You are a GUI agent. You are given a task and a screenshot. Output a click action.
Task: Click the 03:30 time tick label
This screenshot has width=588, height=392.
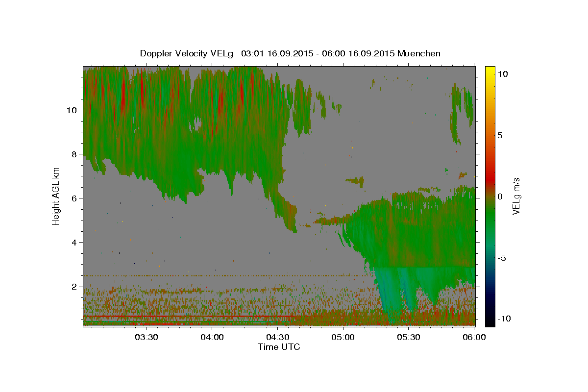point(146,337)
